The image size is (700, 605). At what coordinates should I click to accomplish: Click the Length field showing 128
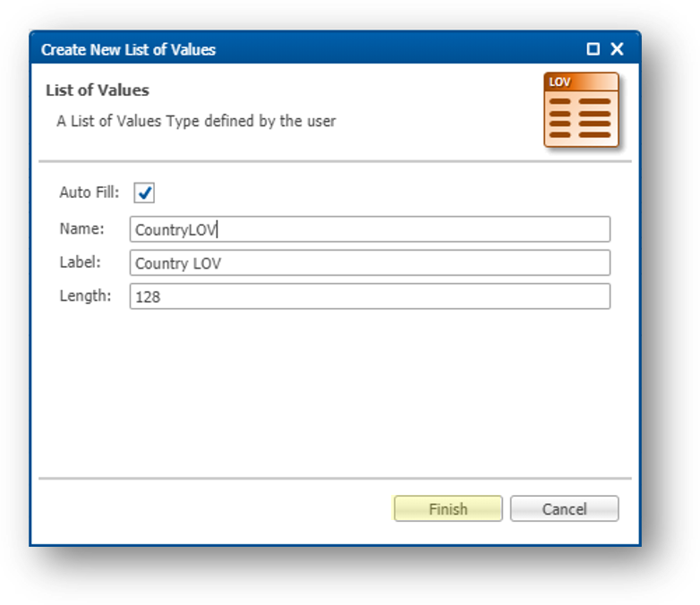point(370,296)
